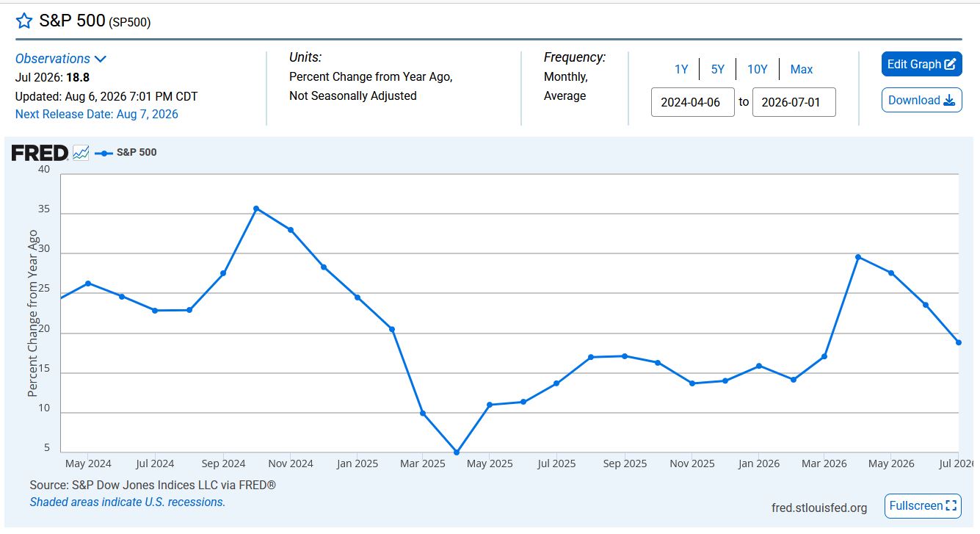This screenshot has height=534, width=980.
Task: Open the Edit Graph panel
Action: [x=921, y=64]
